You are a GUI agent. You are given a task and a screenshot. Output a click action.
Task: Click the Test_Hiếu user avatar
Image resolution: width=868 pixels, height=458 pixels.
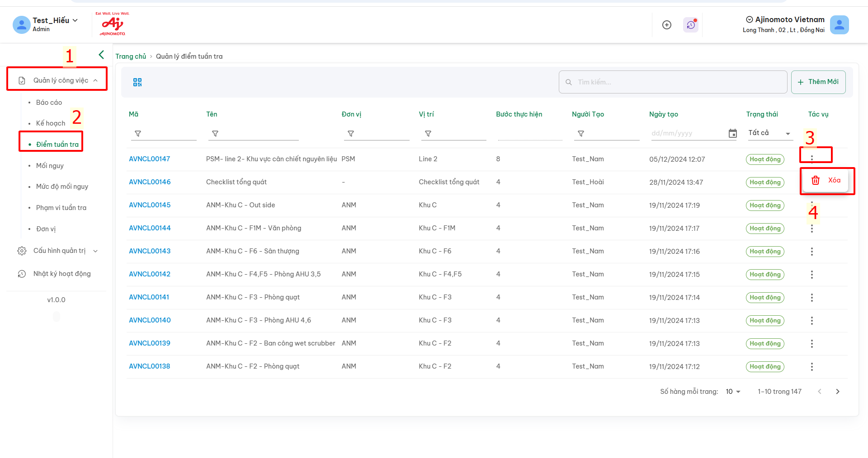pos(21,25)
